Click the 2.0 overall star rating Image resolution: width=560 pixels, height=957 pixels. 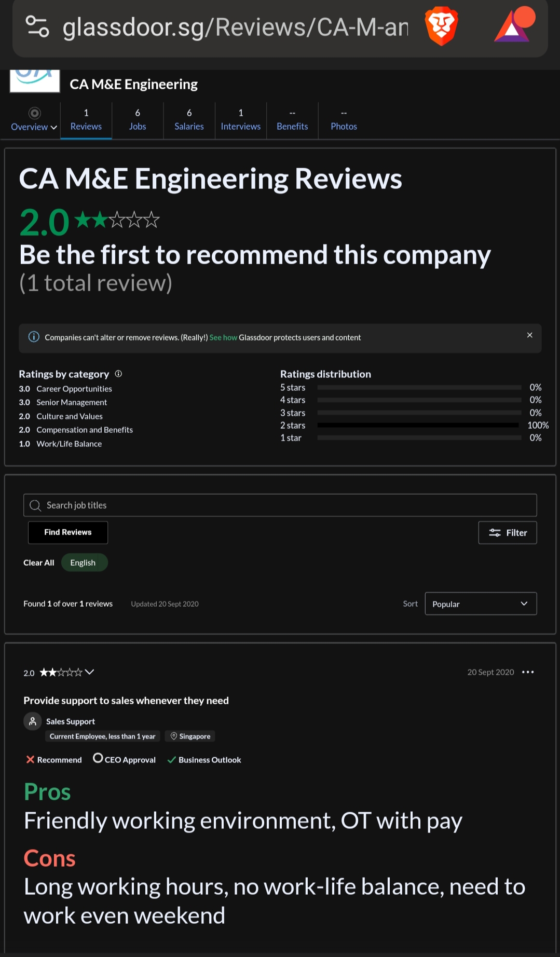[90, 222]
